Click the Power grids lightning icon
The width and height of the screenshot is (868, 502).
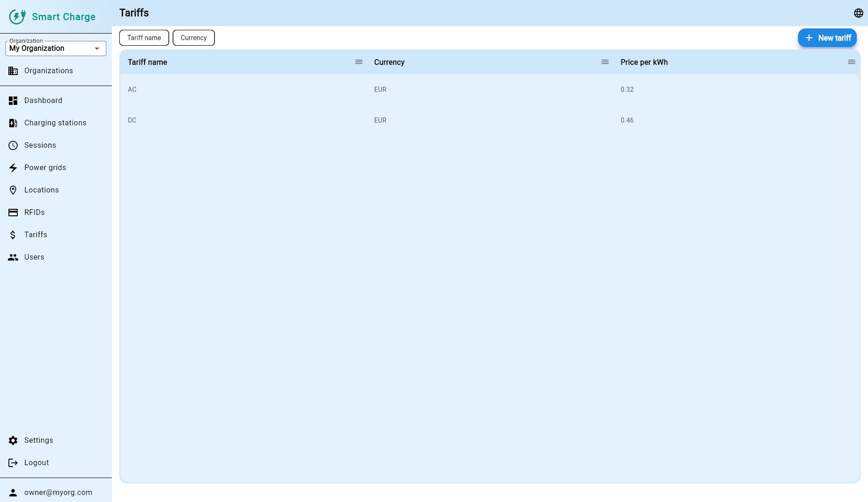coord(13,168)
